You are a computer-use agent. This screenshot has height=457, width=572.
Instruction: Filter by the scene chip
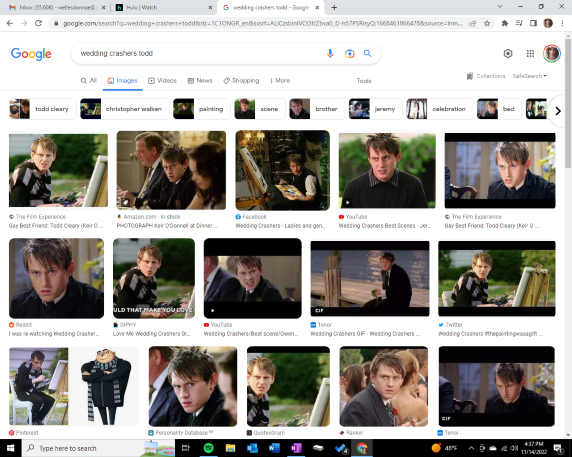coord(260,109)
